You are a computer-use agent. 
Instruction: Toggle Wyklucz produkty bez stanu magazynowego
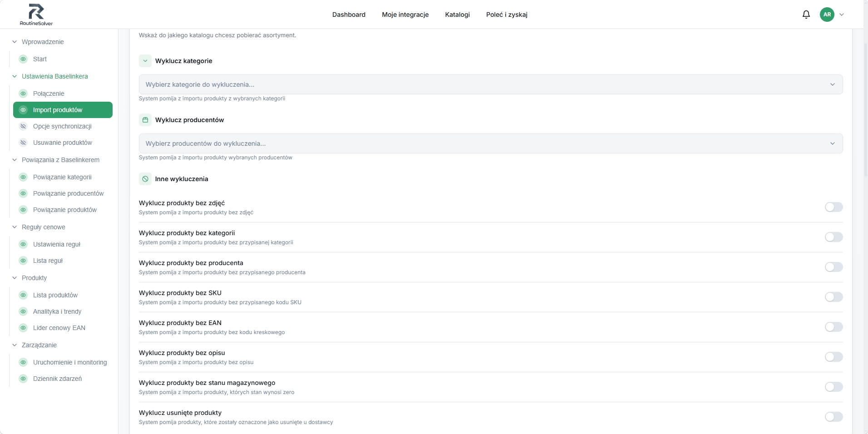833,387
